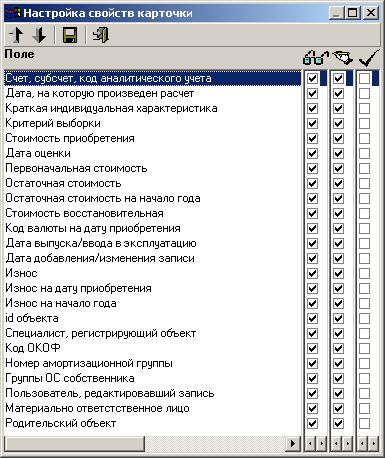Save card settings with floppy disk icon

(x=70, y=35)
